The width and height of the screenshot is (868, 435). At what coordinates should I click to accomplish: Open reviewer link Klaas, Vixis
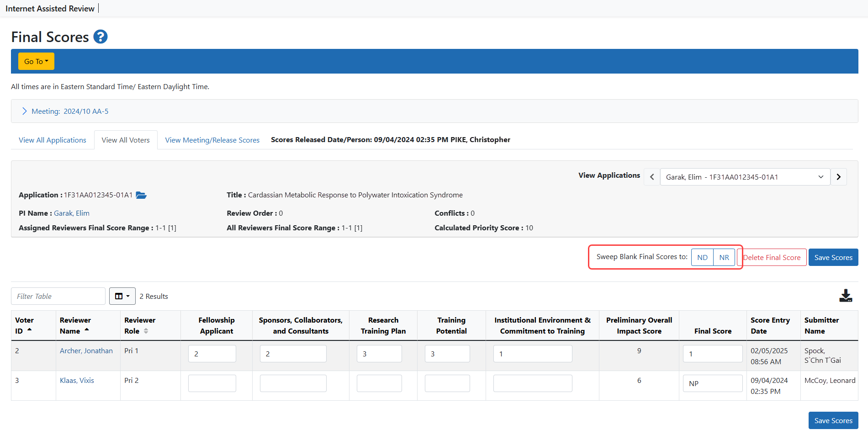77,380
